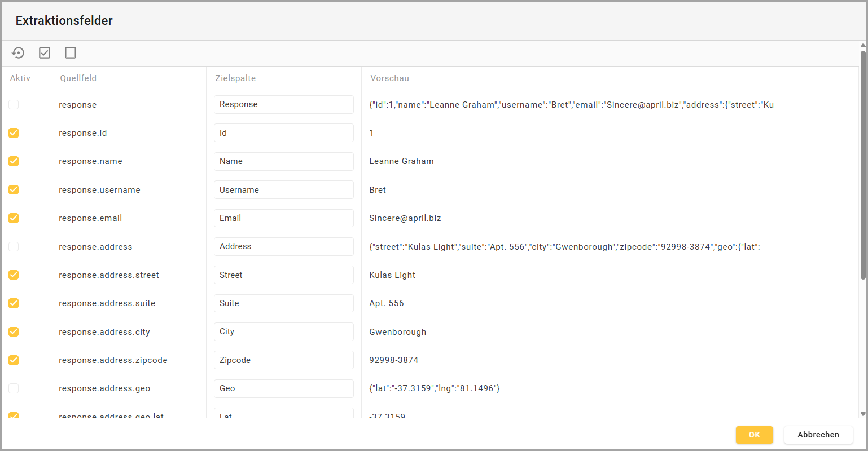The width and height of the screenshot is (868, 451).
Task: Click the reset fields icon in toolbar
Action: tap(18, 53)
